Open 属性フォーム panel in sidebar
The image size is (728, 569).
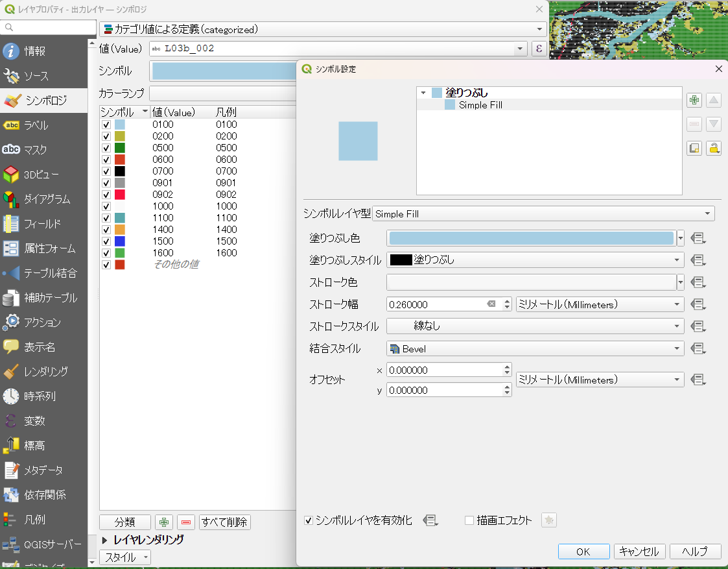[43, 248]
